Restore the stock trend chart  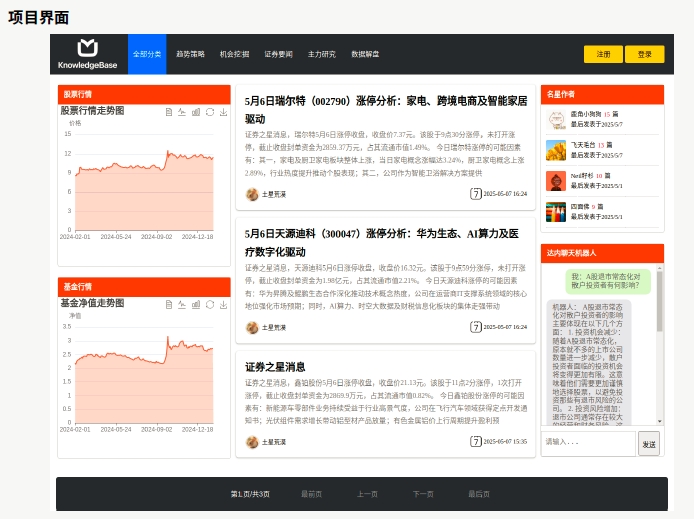point(210,111)
